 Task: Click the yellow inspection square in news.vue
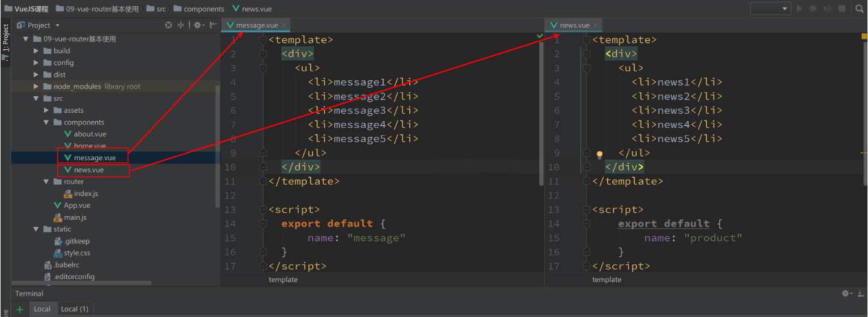864,36
